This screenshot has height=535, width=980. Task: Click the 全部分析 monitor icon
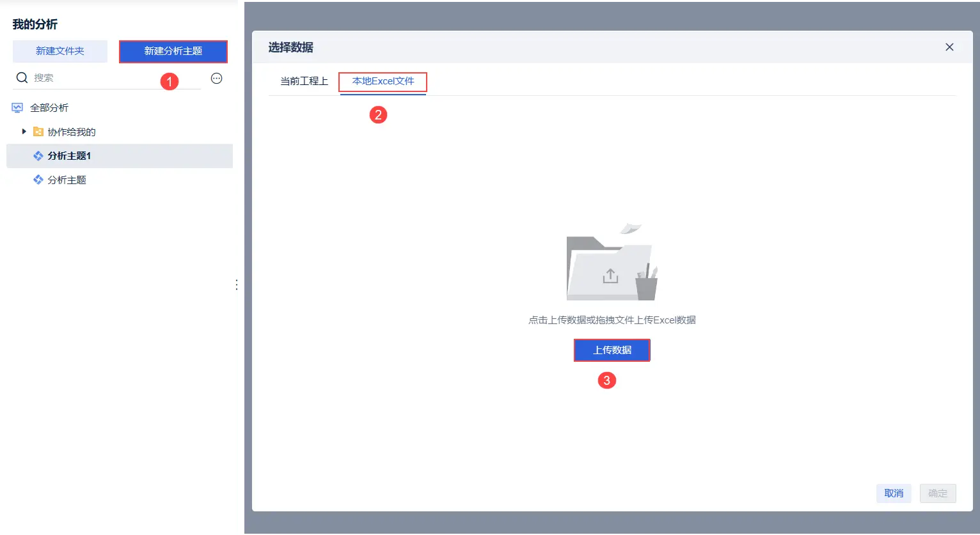click(x=17, y=108)
